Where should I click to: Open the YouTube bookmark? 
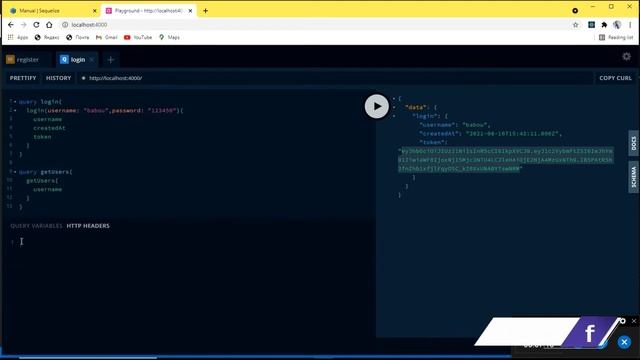click(x=138, y=37)
